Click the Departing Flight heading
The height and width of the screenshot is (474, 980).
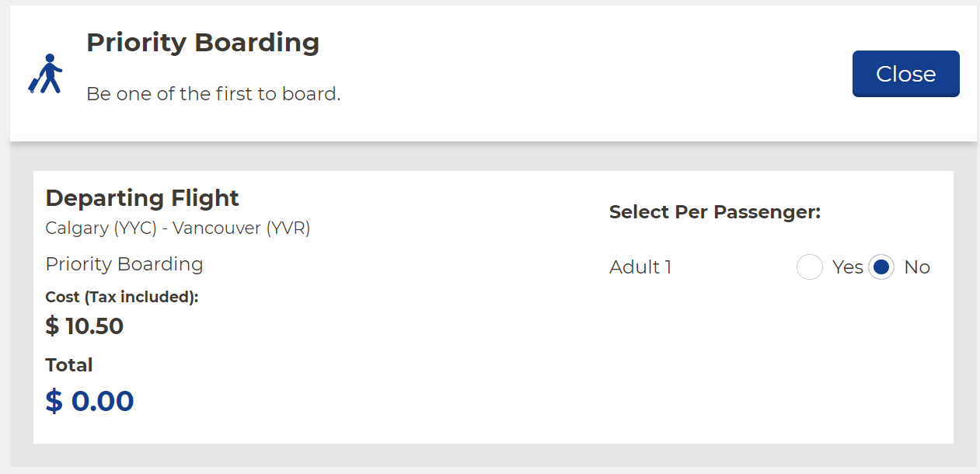click(x=142, y=198)
